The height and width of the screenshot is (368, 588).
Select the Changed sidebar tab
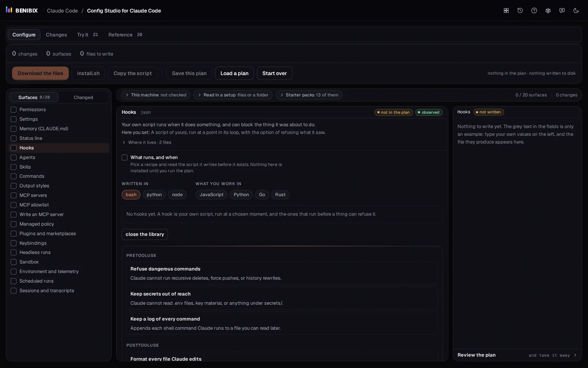tap(83, 98)
